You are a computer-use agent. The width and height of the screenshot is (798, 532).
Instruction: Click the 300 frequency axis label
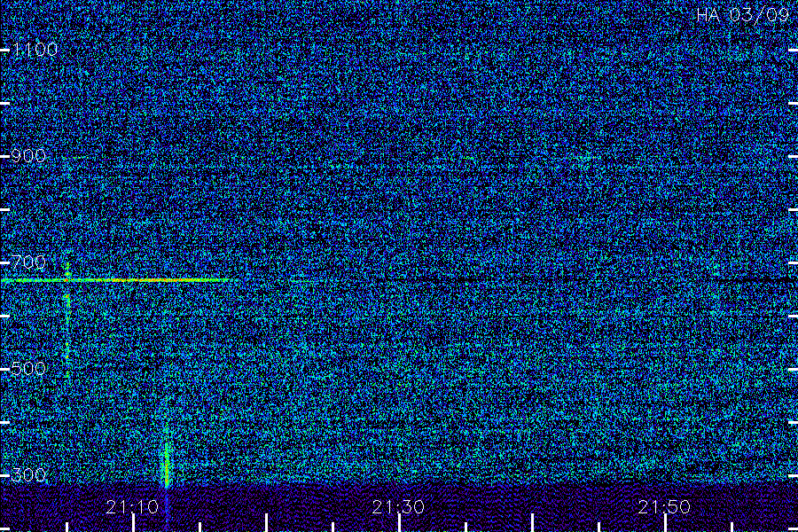point(28,475)
